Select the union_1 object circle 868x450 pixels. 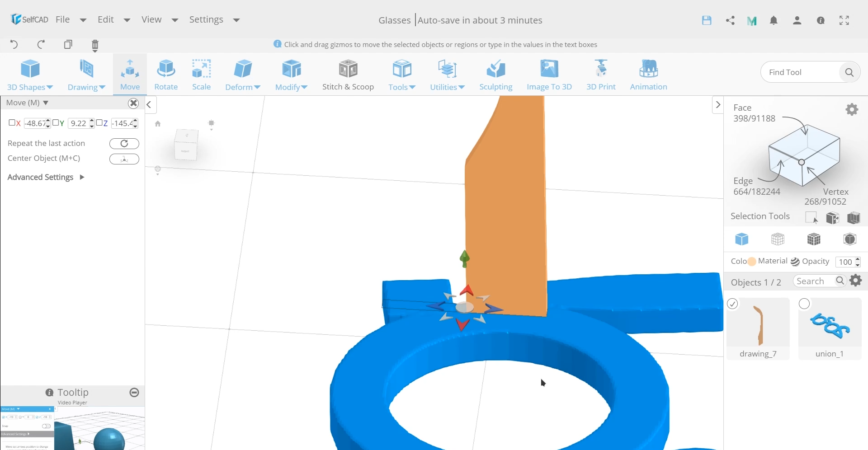pyautogui.click(x=804, y=304)
